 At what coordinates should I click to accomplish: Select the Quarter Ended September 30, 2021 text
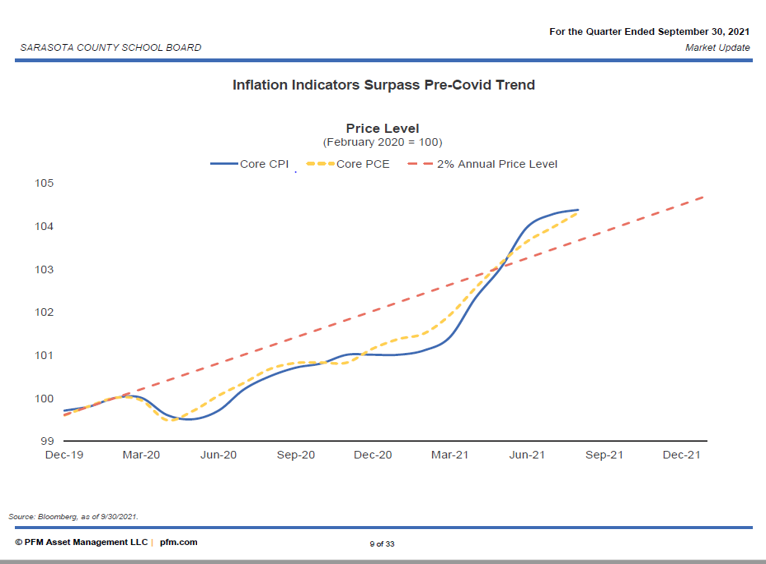coord(649,32)
